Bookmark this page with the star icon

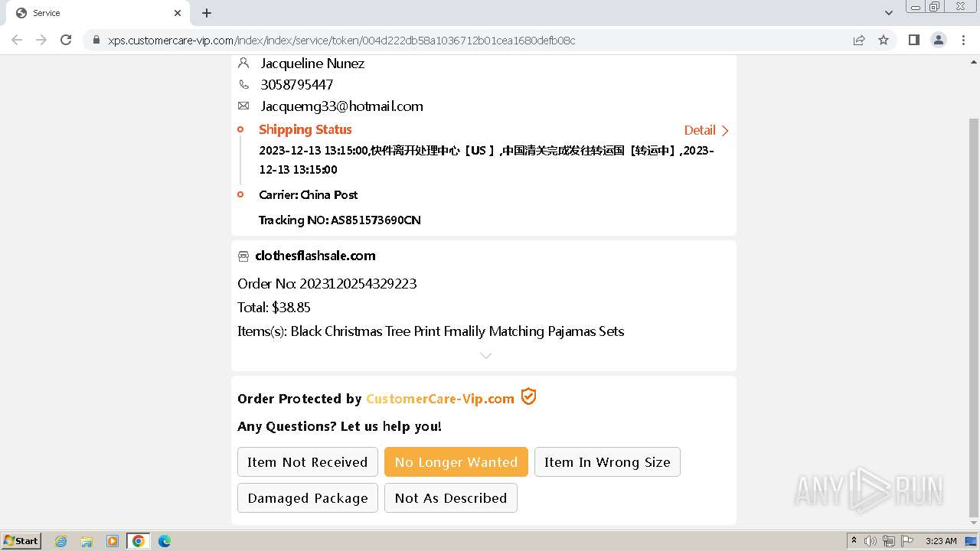[884, 40]
